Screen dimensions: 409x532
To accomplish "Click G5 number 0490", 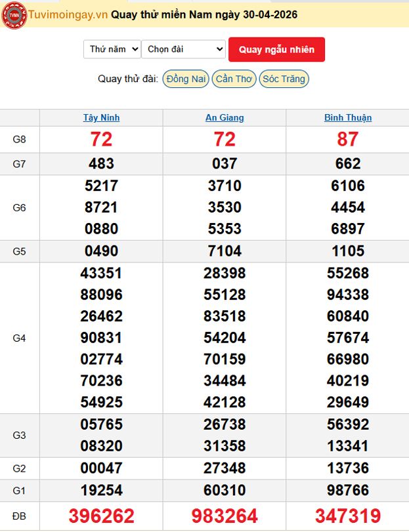I will 102,251.
